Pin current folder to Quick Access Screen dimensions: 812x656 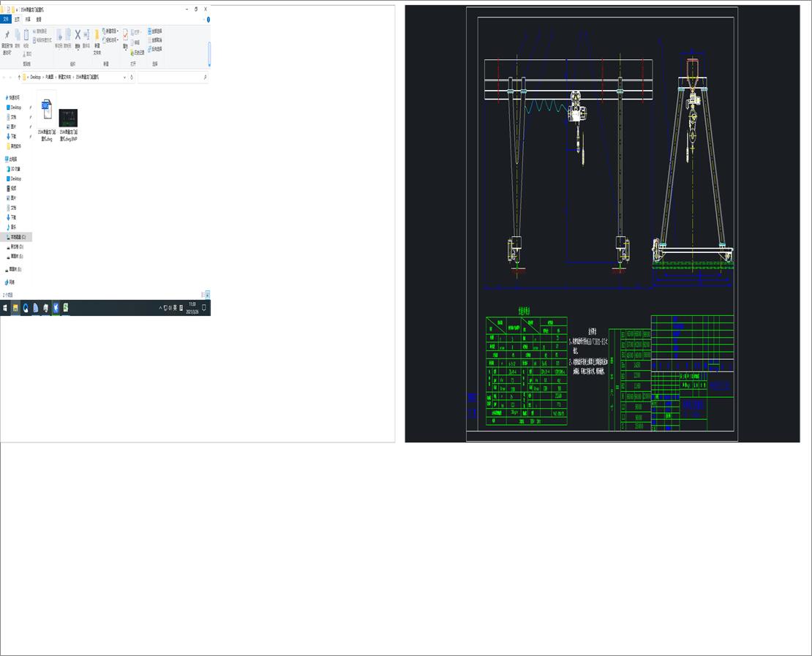click(x=7, y=35)
